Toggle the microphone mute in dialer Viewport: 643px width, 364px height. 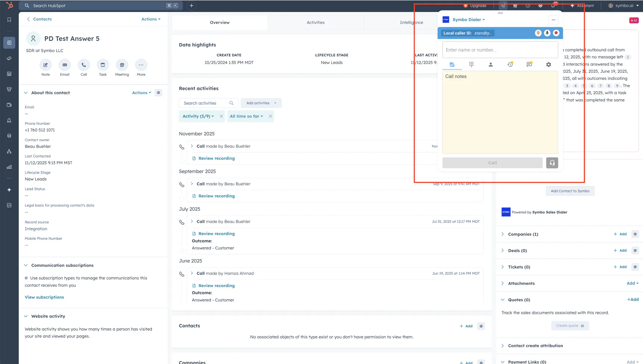(547, 33)
